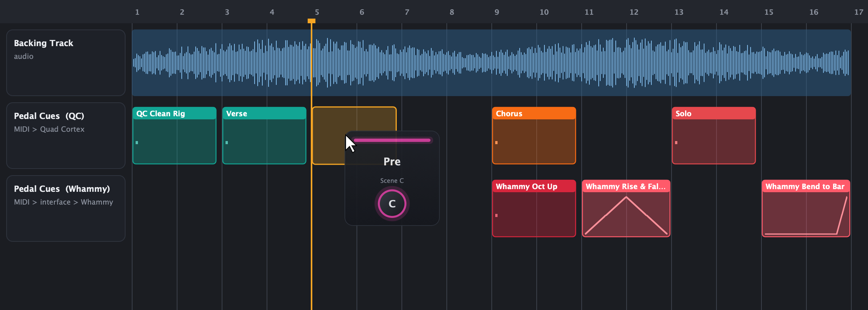The height and width of the screenshot is (310, 868).
Task: Click bar 7 on the timeline ruler
Action: coord(407,12)
